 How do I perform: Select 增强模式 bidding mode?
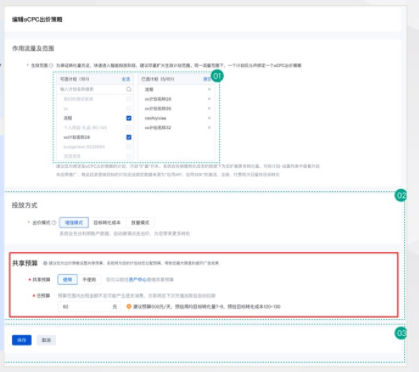point(74,223)
